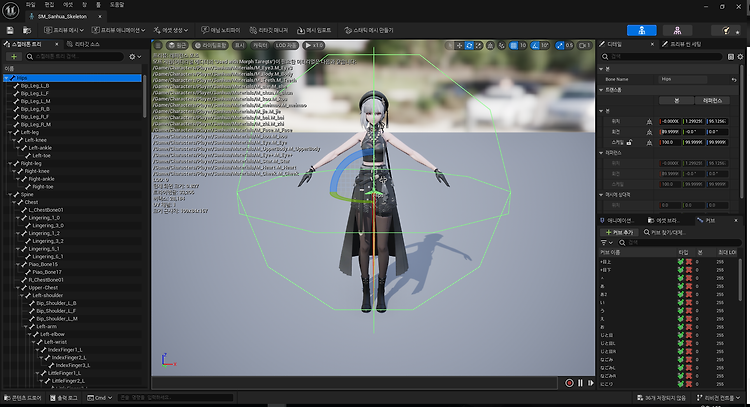Screen dimensions: 750x407
Task: Click the Browse to asset icon
Action: pyautogui.click(x=27, y=30)
